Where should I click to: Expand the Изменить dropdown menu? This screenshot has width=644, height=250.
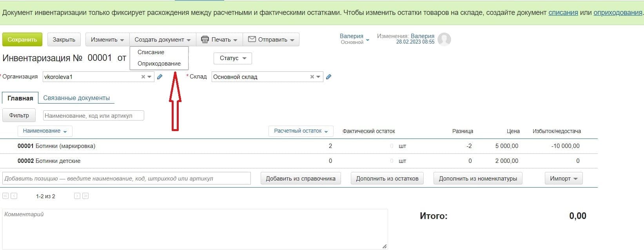pos(107,40)
